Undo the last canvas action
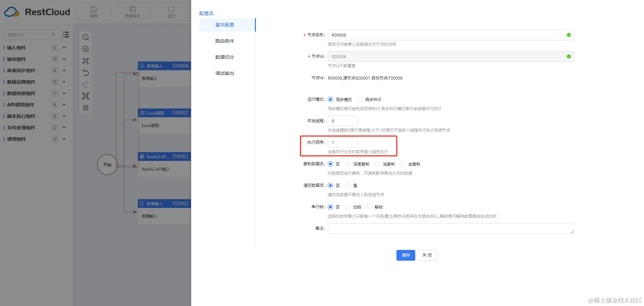Screen dimensions: 644x306 tap(86, 73)
